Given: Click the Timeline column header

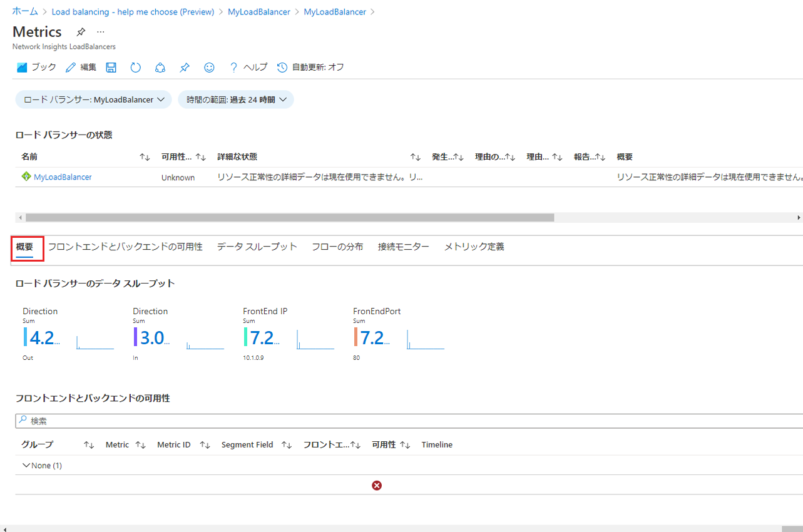Looking at the screenshot, I should tap(437, 445).
